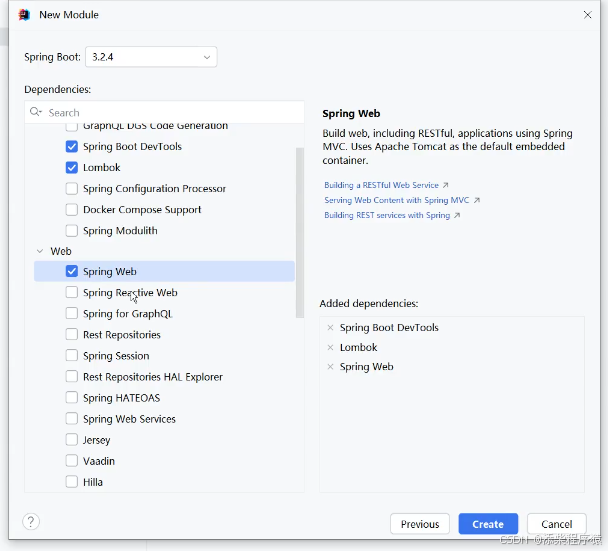Select the Spring Reactive Web row label
Viewport: 608px width, 551px height.
[130, 293]
